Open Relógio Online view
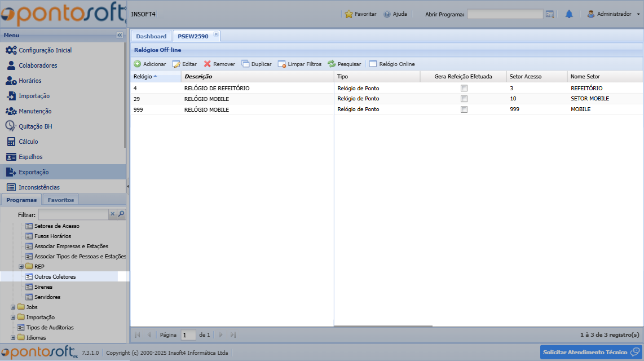This screenshot has height=361, width=644. [x=392, y=64]
